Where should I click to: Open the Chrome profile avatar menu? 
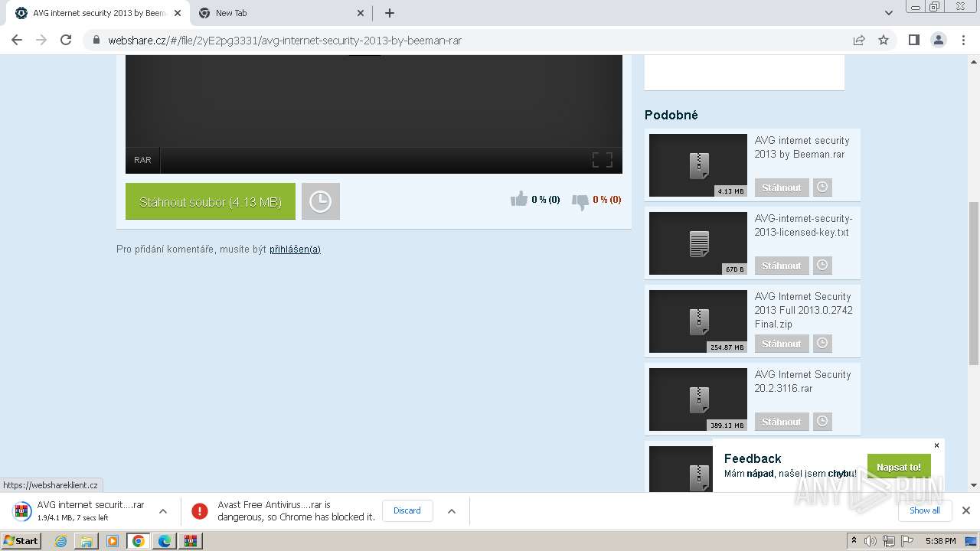939,40
